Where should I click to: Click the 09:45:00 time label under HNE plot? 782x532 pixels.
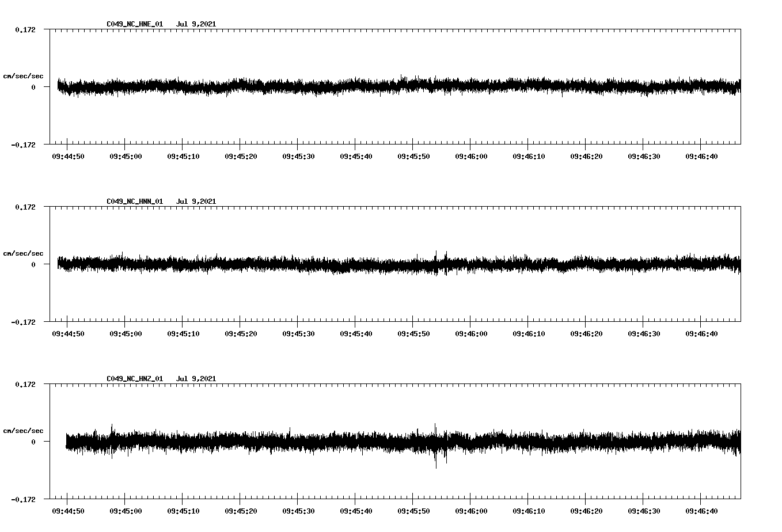point(126,157)
